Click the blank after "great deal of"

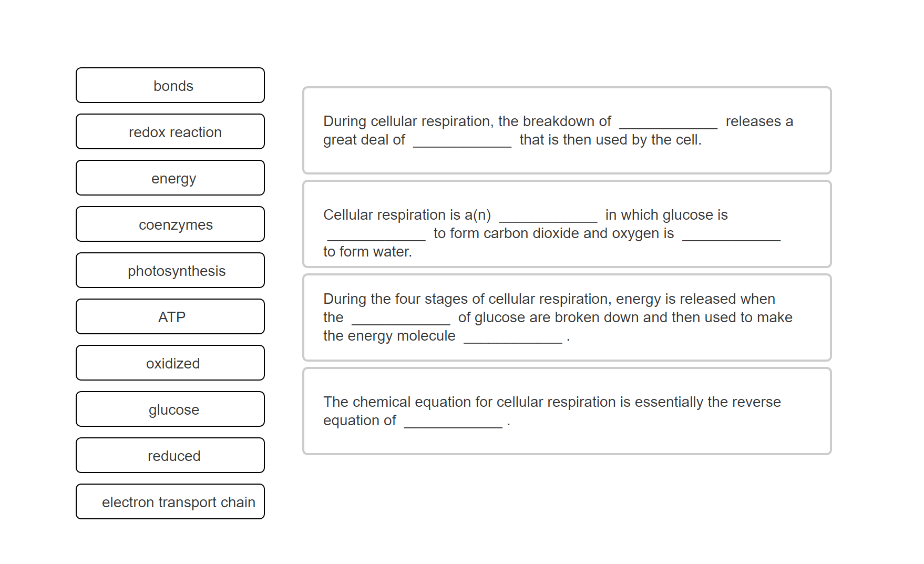[x=461, y=142]
